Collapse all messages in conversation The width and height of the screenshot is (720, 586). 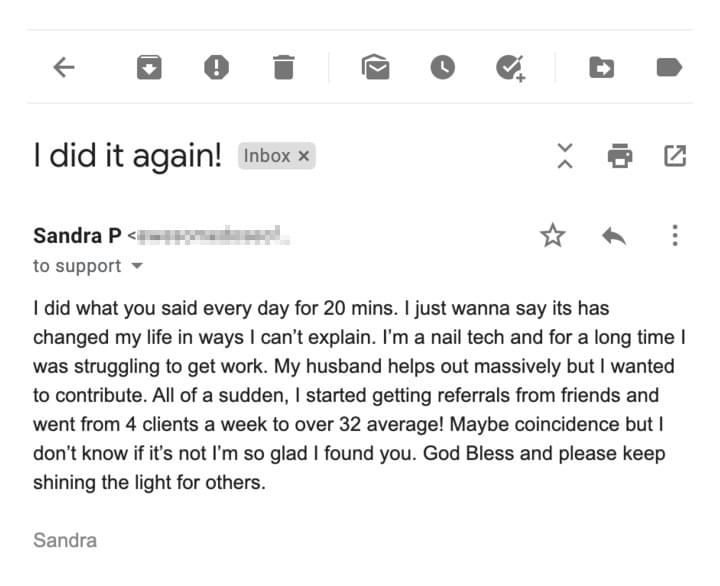tap(565, 156)
